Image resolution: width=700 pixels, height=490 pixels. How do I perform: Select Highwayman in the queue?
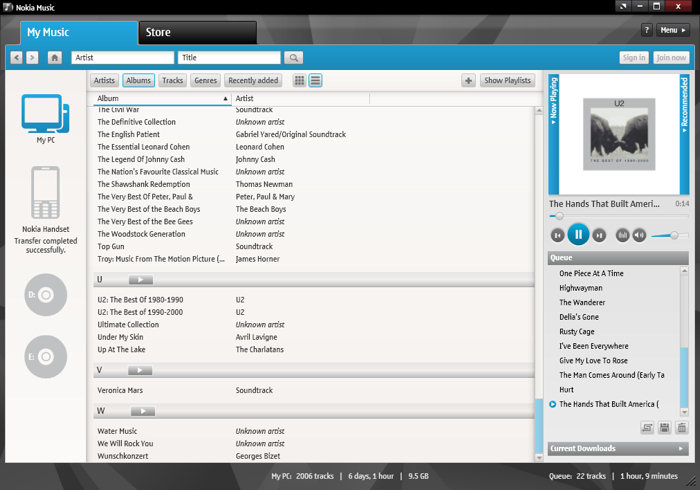581,288
